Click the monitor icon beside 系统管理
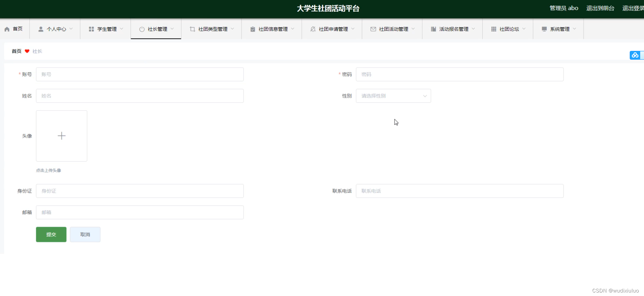The width and height of the screenshot is (644, 296). (x=544, y=29)
